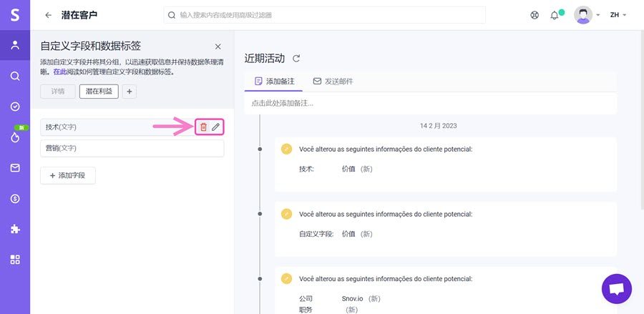Refresh the 近期活动 list
The image size is (644, 314).
coord(296,59)
